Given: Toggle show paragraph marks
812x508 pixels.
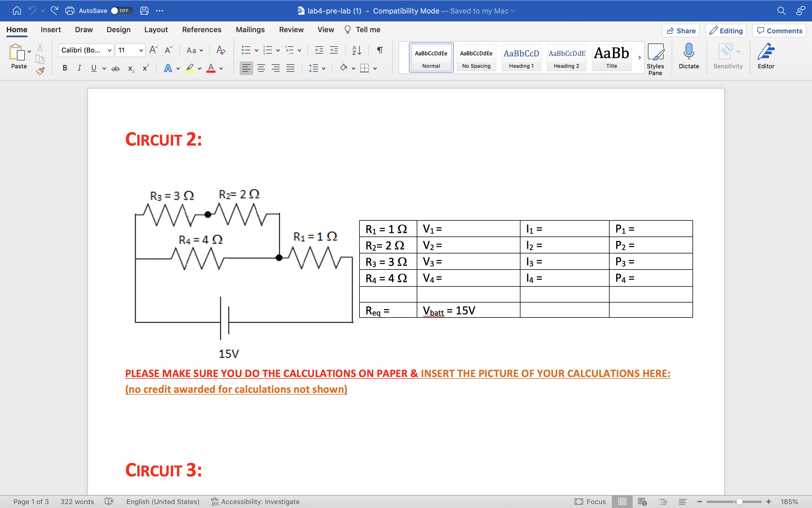Looking at the screenshot, I should click(380, 51).
